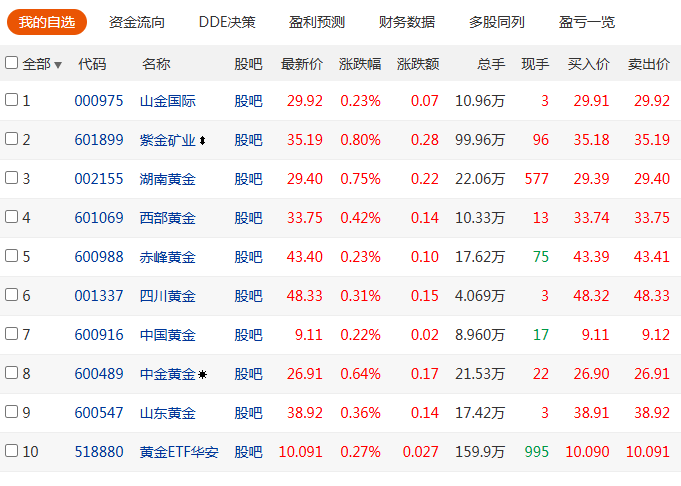Sort by the 最新价 column header
Image resolution: width=681 pixels, height=486 pixels.
pyautogui.click(x=301, y=64)
